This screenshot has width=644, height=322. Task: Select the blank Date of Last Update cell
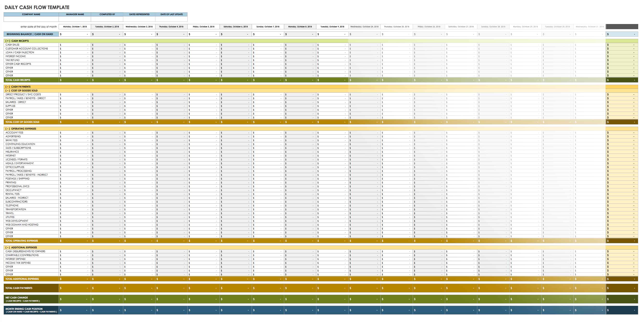171,19
